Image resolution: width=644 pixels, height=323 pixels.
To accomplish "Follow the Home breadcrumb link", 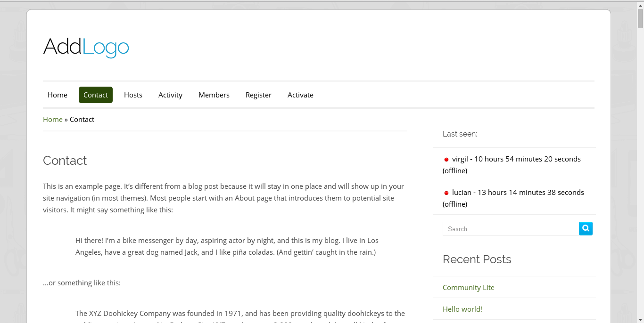I will pyautogui.click(x=53, y=119).
